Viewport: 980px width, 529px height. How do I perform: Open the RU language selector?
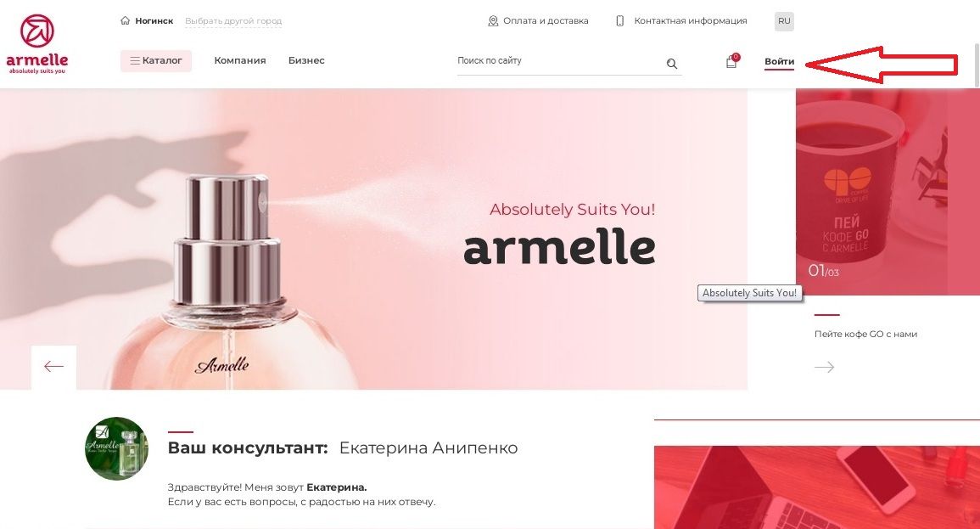tap(784, 21)
